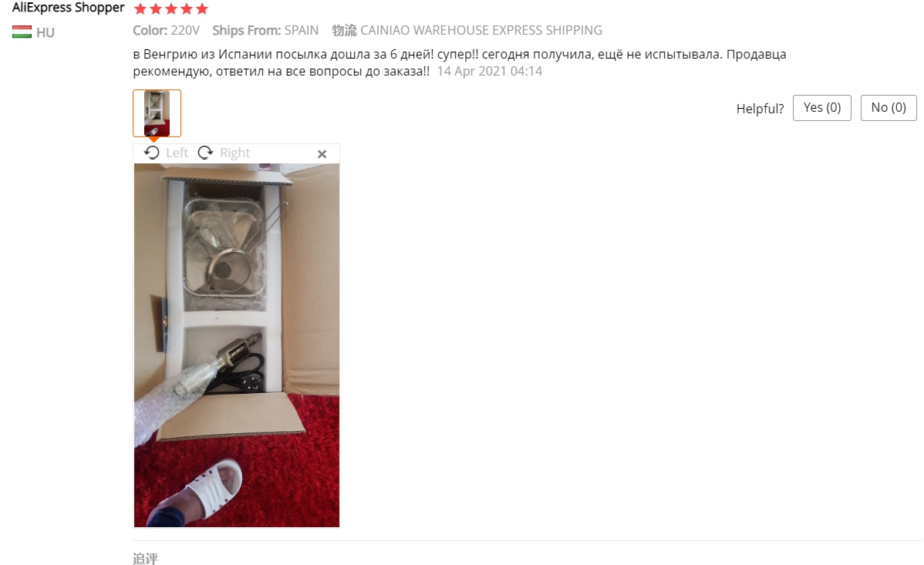Click the enlarged fryer box photo
The width and height of the screenshot is (924, 565).
[237, 345]
